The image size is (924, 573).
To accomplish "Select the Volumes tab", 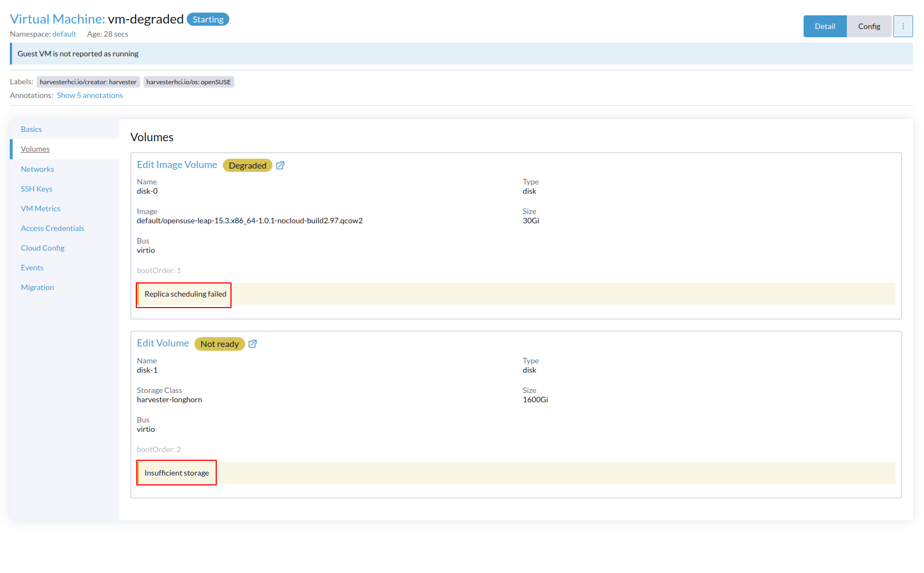I will [x=65, y=149].
